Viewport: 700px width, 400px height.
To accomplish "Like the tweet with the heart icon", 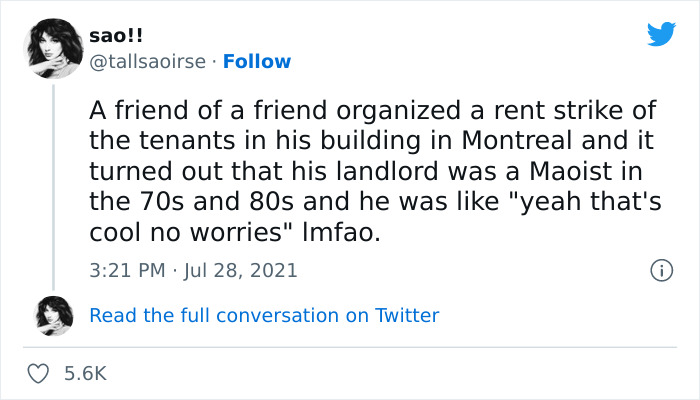I will (39, 373).
